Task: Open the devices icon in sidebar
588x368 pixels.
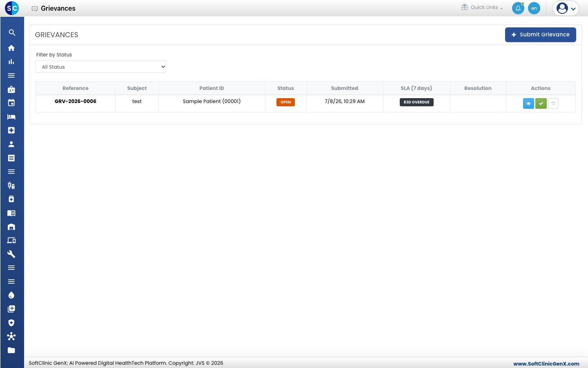Action: click(x=11, y=240)
